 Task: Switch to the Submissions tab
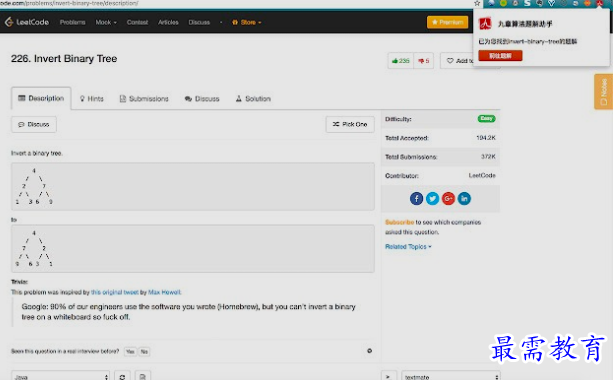tap(144, 99)
